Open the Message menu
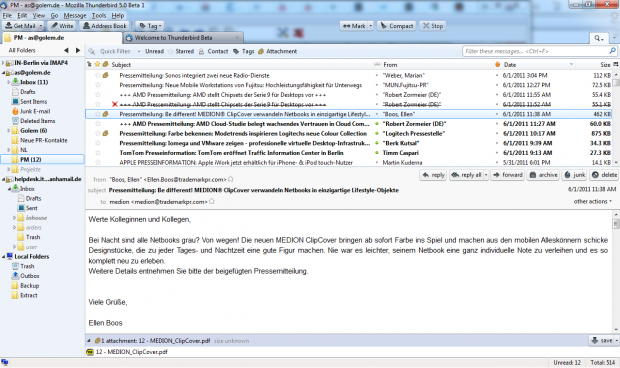This screenshot has width=620, height=368. click(75, 15)
